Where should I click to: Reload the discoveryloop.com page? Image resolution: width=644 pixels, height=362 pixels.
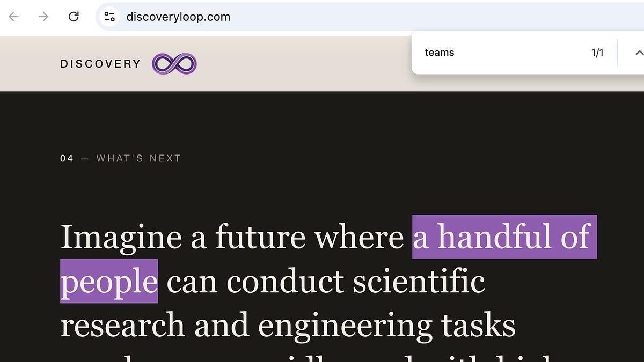click(x=74, y=17)
